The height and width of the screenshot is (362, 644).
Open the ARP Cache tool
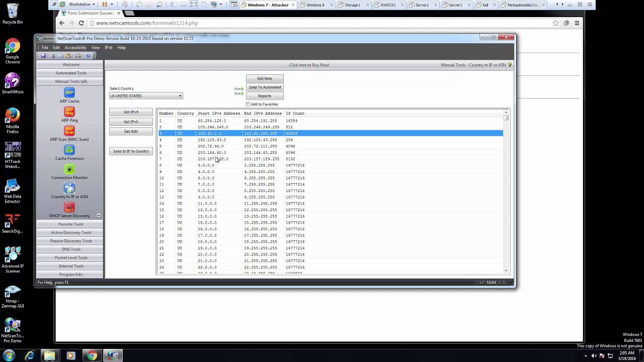69,93
